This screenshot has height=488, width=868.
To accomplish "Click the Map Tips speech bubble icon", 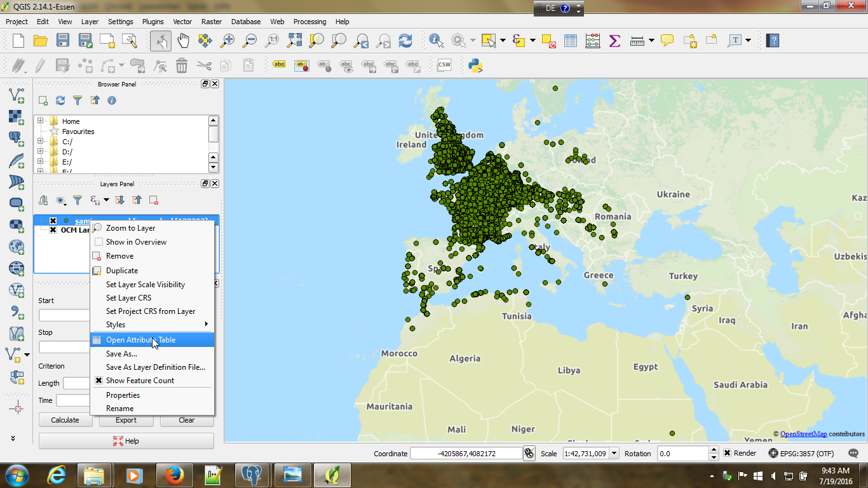I will pos(667,41).
